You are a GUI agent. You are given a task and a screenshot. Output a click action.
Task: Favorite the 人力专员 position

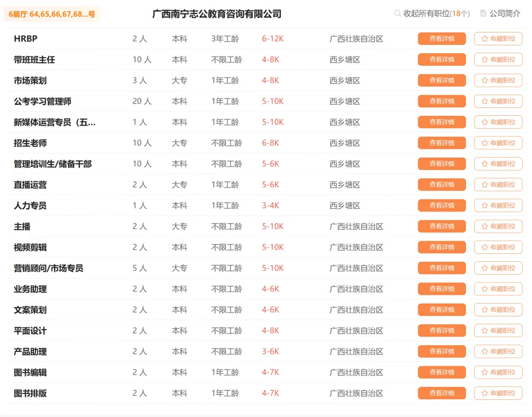pyautogui.click(x=498, y=206)
